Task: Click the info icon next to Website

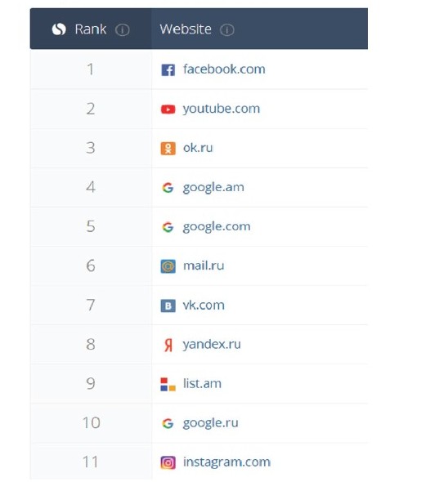Action: pos(227,29)
